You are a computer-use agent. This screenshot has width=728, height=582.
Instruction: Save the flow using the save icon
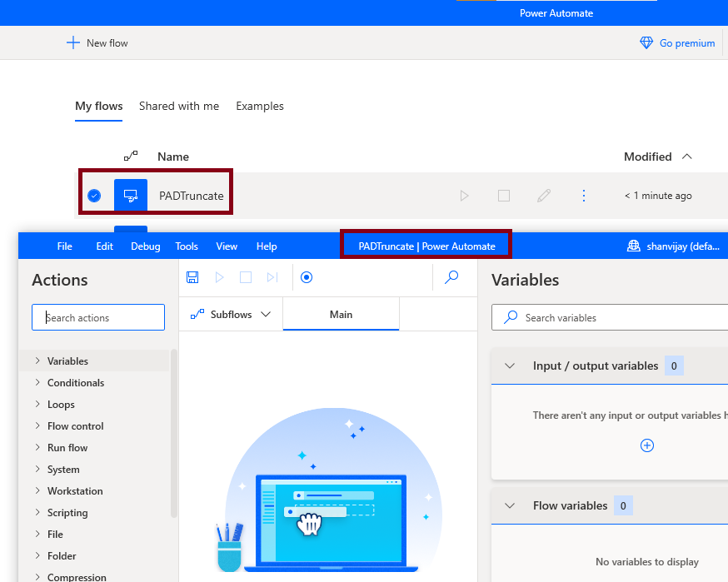point(192,277)
